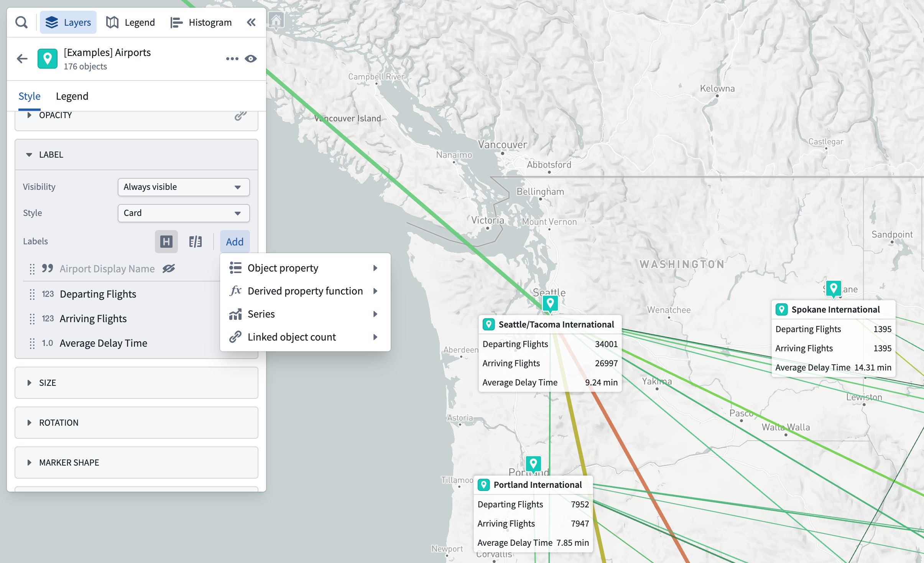Click drag handle of Departing Flights label

tap(32, 294)
